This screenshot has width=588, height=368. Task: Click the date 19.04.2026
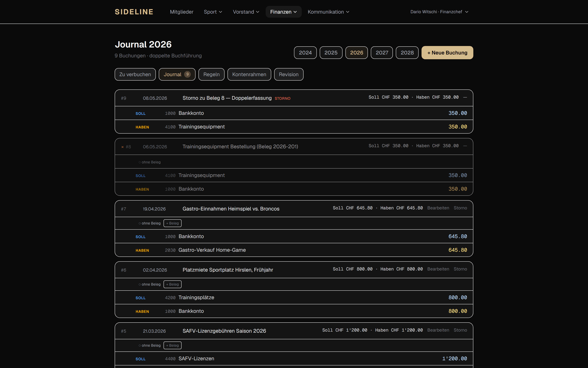coord(154,209)
